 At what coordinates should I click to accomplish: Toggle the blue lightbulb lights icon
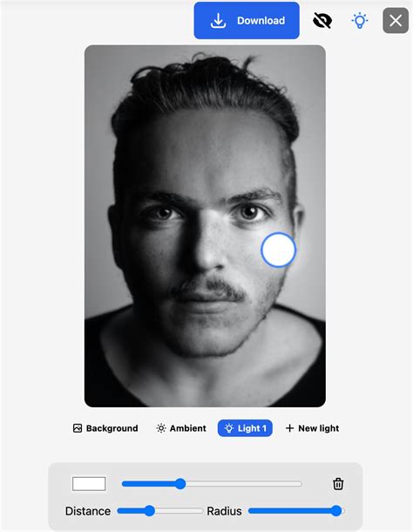click(x=360, y=21)
